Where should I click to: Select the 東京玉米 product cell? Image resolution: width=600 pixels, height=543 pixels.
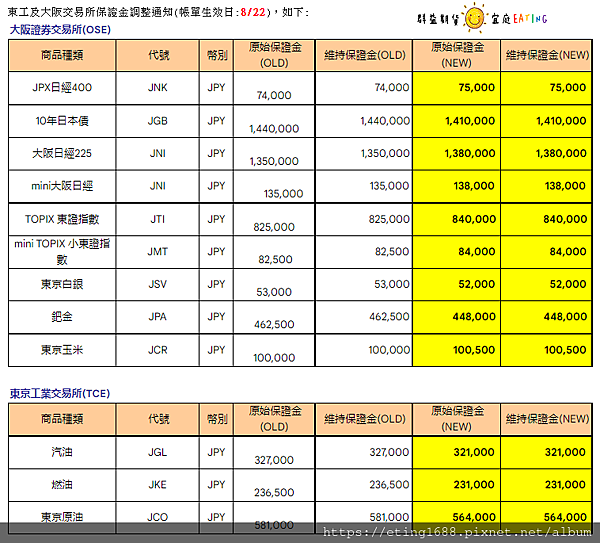point(62,350)
